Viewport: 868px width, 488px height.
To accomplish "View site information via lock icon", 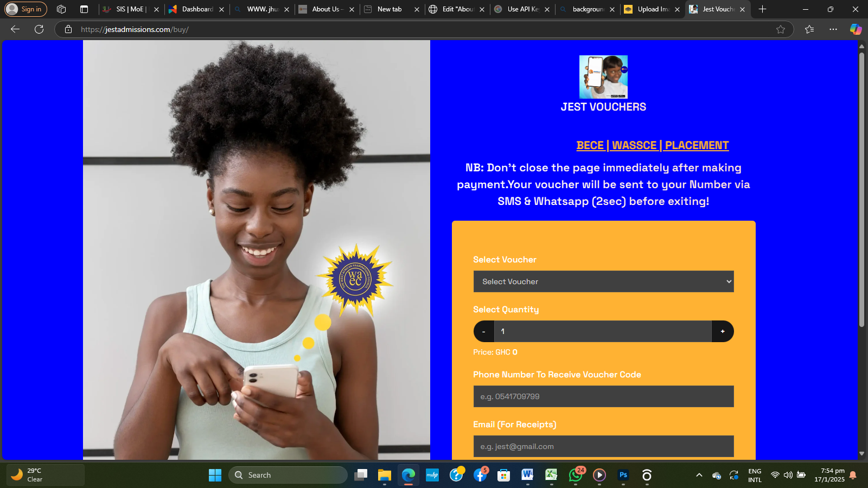I will [x=68, y=29].
